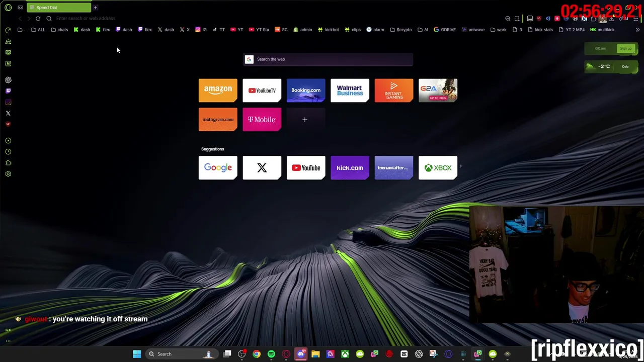644x362 pixels.
Task: Expand the $crypto bookmarks folder
Action: pos(400,30)
